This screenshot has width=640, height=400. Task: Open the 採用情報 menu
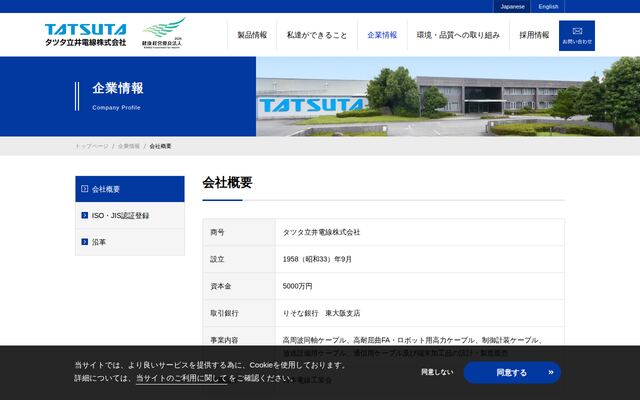pyautogui.click(x=534, y=35)
